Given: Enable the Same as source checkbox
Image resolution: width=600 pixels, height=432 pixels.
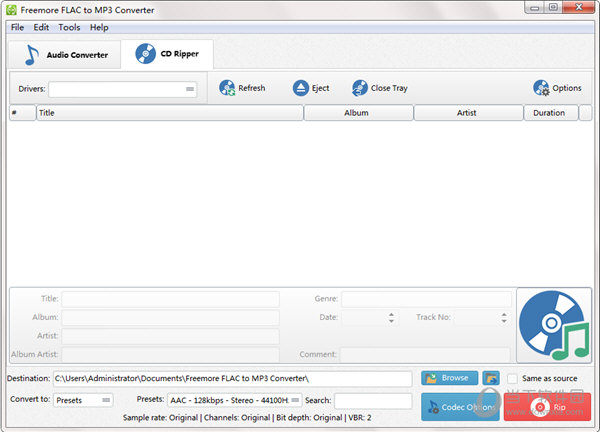Looking at the screenshot, I should (x=512, y=378).
